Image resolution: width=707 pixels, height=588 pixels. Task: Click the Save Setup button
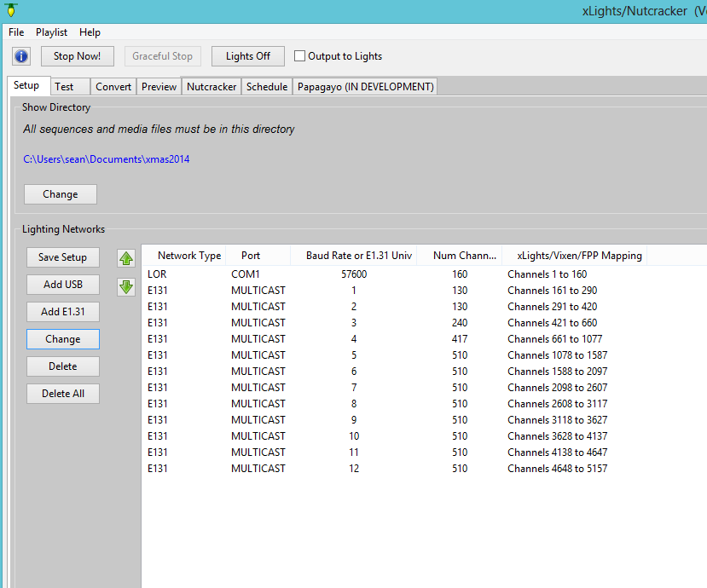[x=62, y=257]
